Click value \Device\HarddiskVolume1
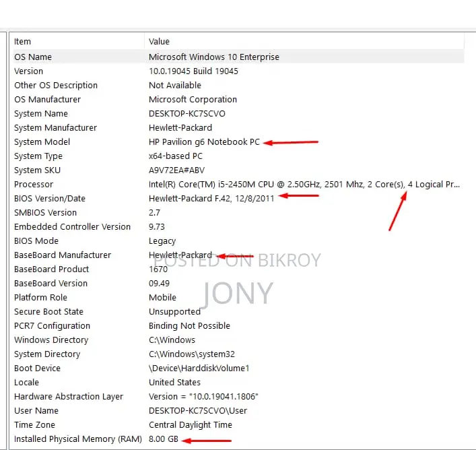This screenshot has height=450, width=476. click(x=199, y=368)
